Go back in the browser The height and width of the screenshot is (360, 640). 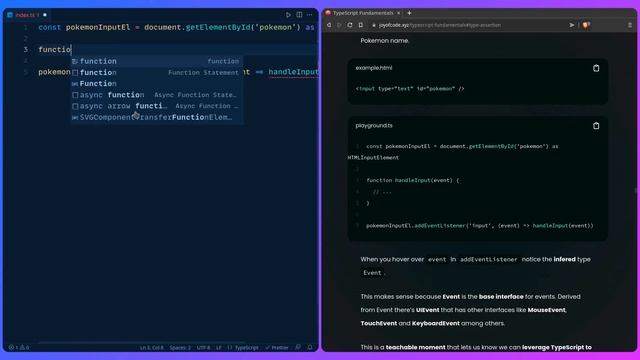click(x=329, y=25)
